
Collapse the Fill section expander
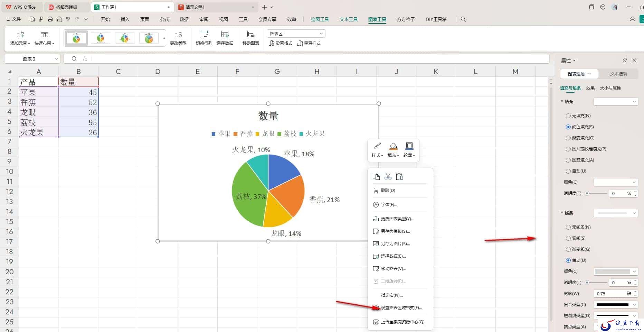pyautogui.click(x=562, y=101)
